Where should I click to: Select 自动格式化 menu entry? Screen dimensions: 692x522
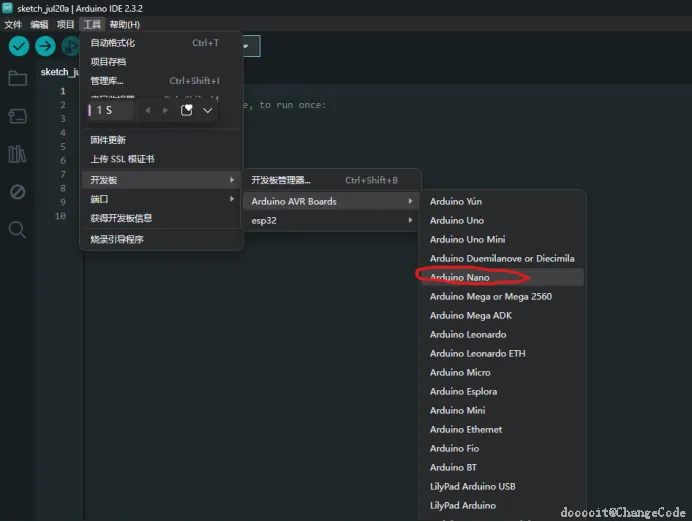(x=162, y=43)
